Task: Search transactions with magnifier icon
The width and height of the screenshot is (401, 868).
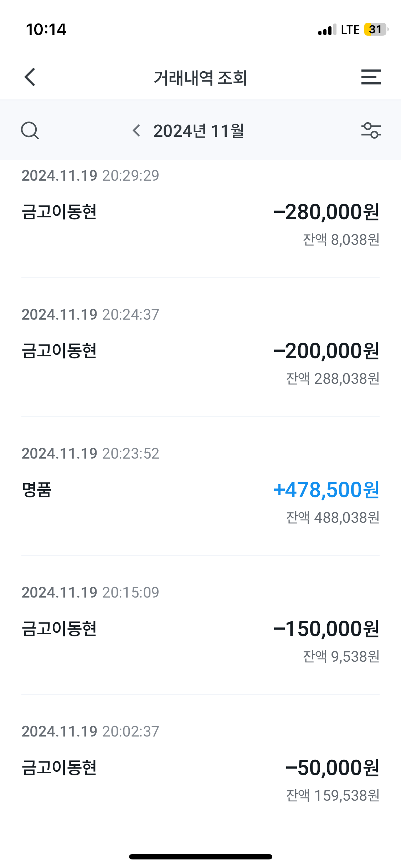Action: coord(30,130)
